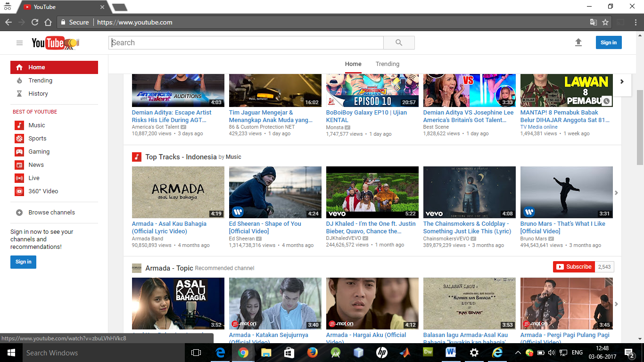This screenshot has height=362, width=644.
Task: Open Ed Sheeran - Shape of You link
Action: pos(265,228)
